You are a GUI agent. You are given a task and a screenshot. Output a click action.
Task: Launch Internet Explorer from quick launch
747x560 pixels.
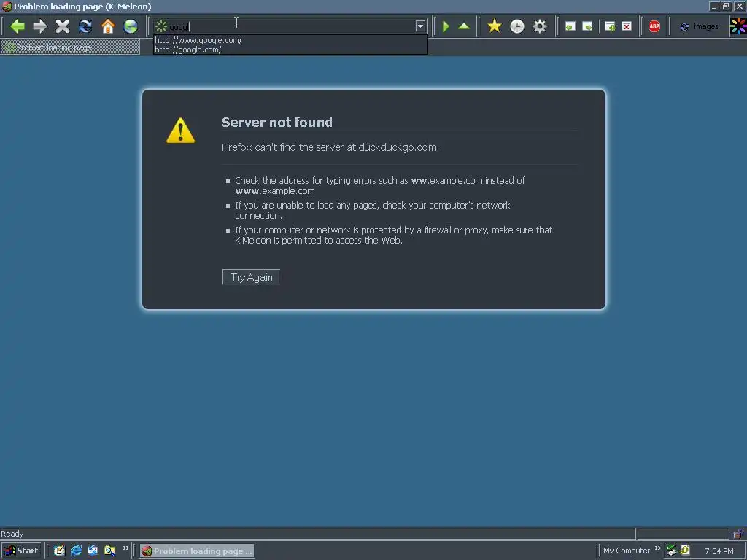coord(76,551)
